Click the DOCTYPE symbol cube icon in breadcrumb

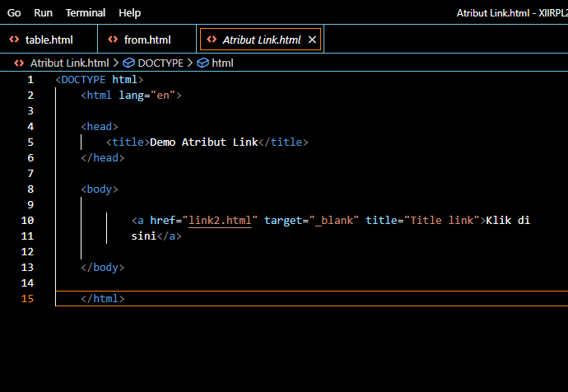(128, 63)
